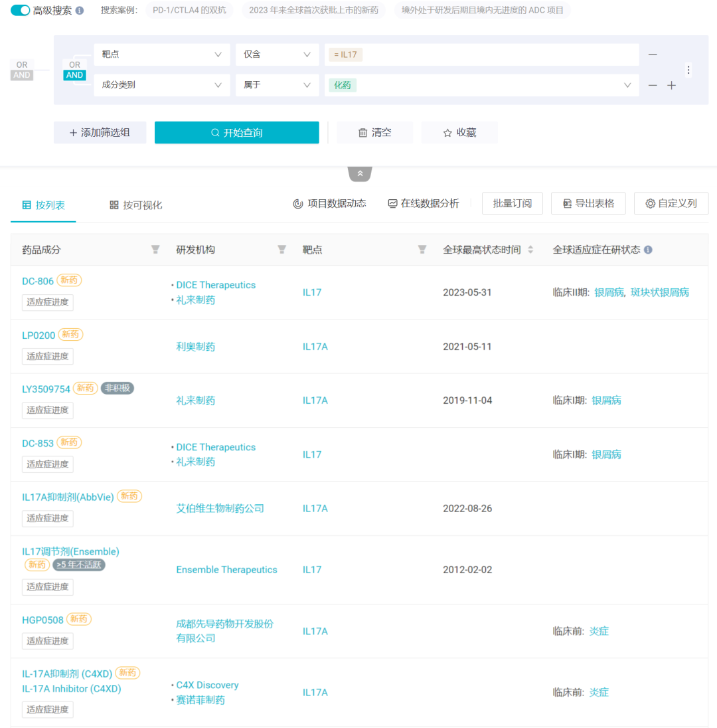Sort by 全球最高状态时间 column arrows
This screenshot has height=728, width=717.
click(530, 250)
